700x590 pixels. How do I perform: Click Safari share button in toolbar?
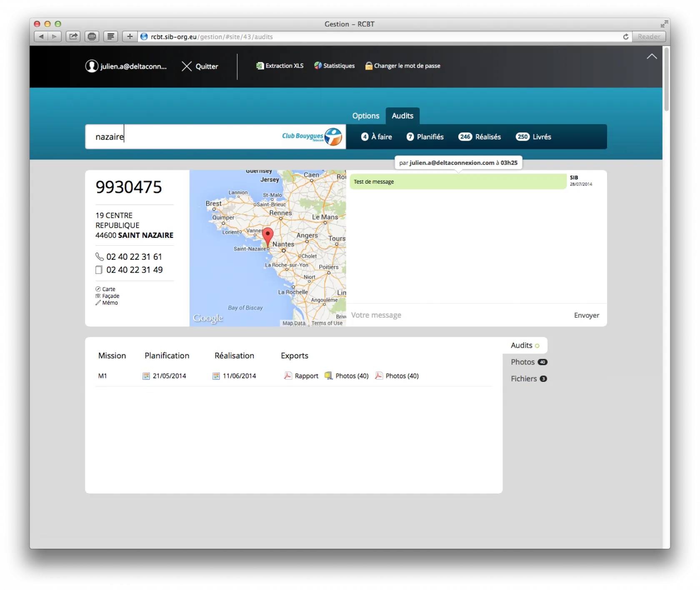click(73, 37)
